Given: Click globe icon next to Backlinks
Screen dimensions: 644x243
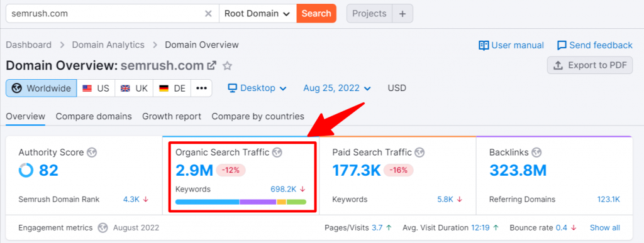Looking at the screenshot, I should [536, 153].
